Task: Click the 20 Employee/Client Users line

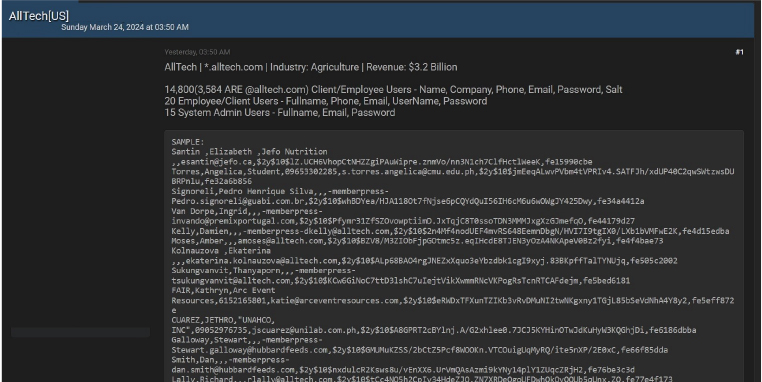Action: point(326,101)
